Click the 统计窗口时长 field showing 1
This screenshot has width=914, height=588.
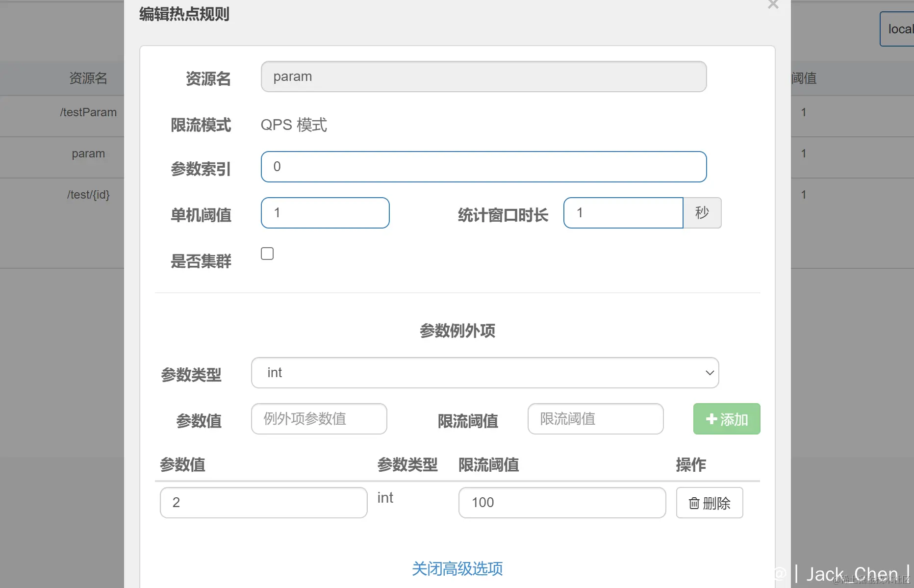click(x=623, y=213)
